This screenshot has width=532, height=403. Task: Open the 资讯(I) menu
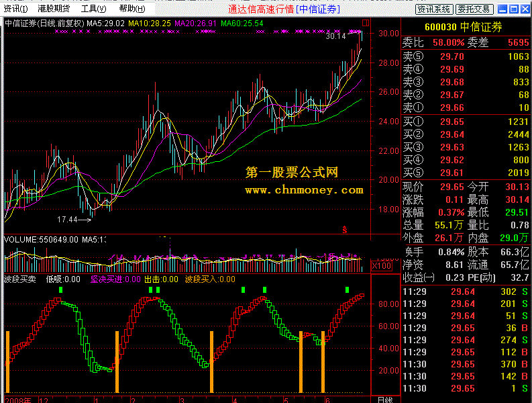(x=15, y=9)
